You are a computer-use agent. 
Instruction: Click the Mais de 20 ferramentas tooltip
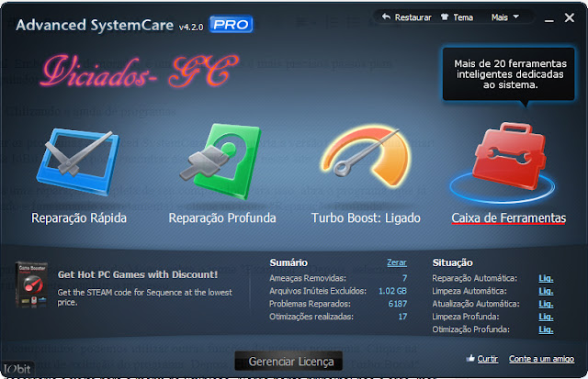click(508, 74)
